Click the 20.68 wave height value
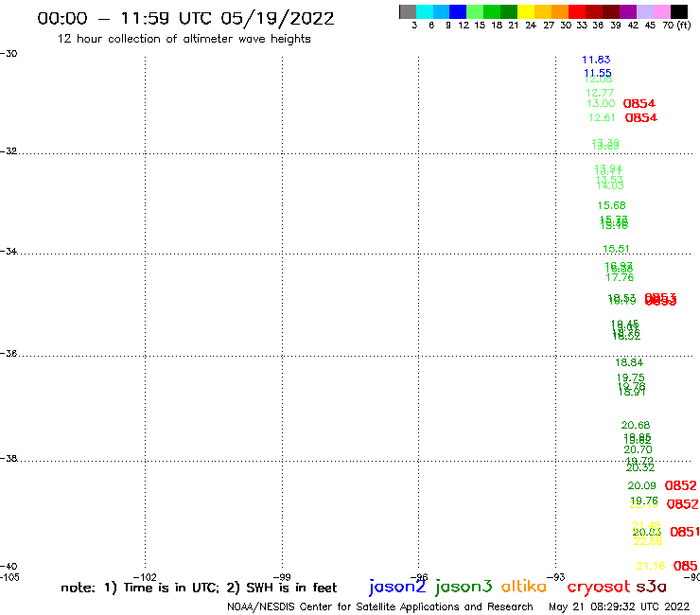The width and height of the screenshot is (700, 615). tap(636, 425)
